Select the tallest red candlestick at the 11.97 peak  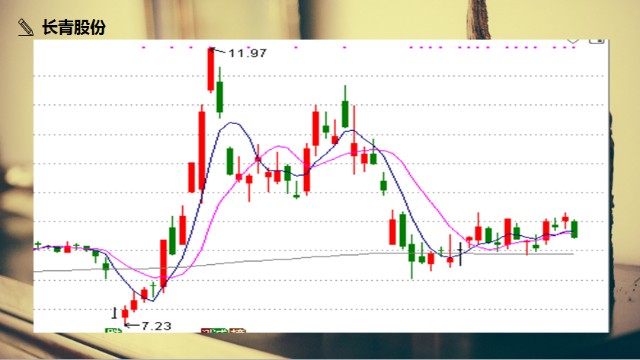211,70
